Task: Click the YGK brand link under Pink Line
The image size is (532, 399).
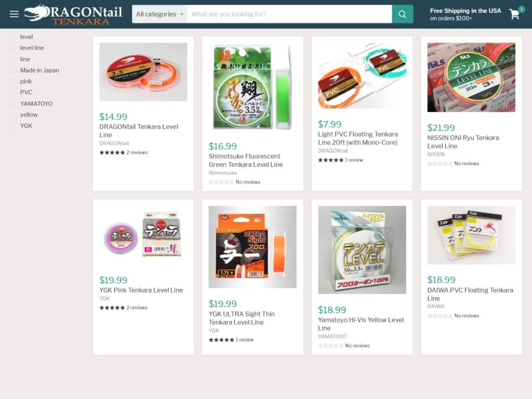Action: click(104, 299)
